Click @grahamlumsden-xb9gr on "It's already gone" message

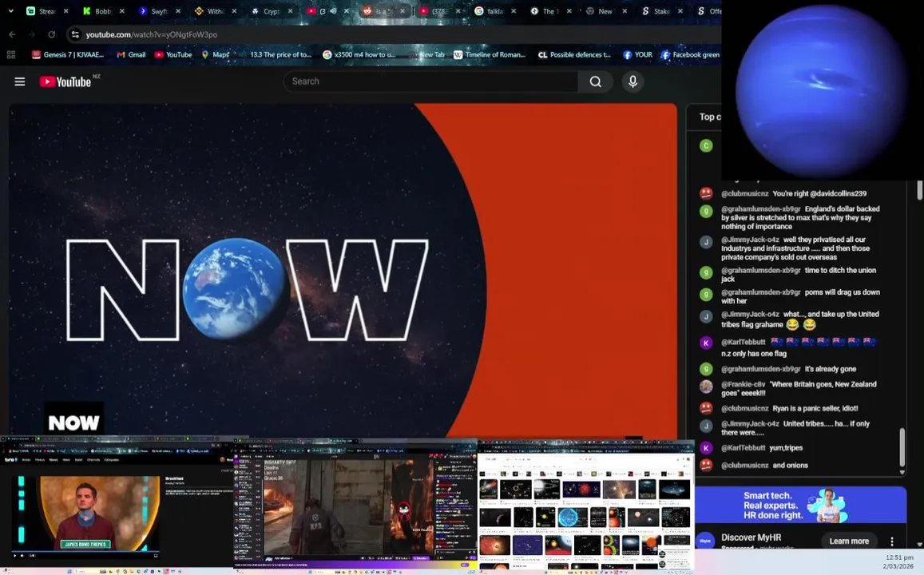click(x=761, y=370)
